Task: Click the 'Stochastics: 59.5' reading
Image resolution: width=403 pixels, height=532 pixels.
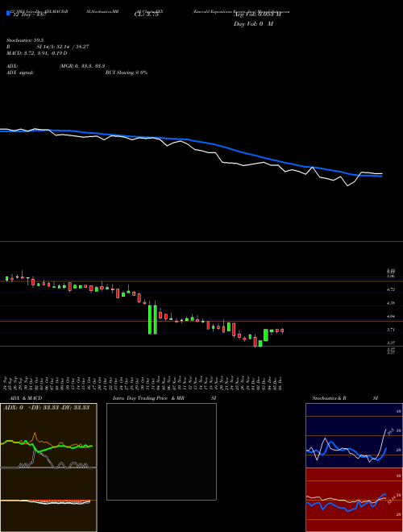Action: [x=23, y=39]
